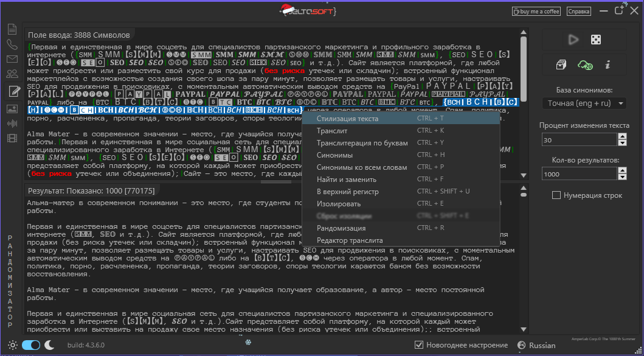Open the people/users section in sidebar
Image resolution: width=644 pixels, height=356 pixels.
tap(12, 74)
